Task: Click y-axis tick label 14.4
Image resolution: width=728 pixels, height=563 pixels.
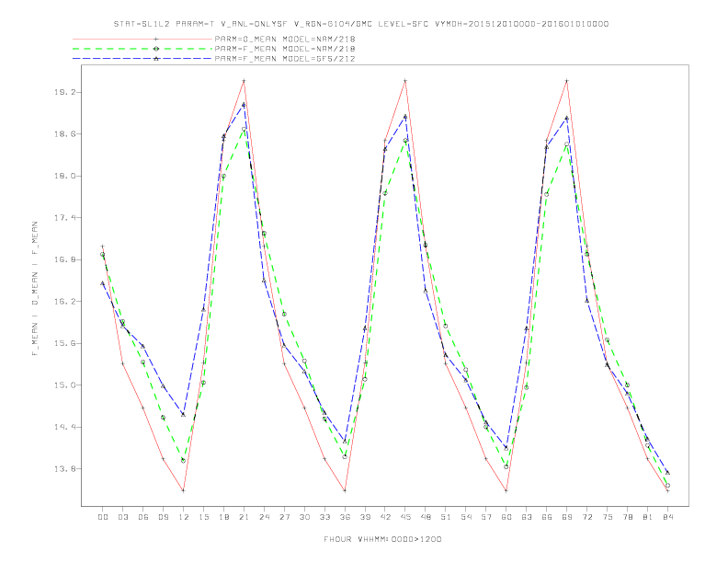Action: tap(63, 427)
